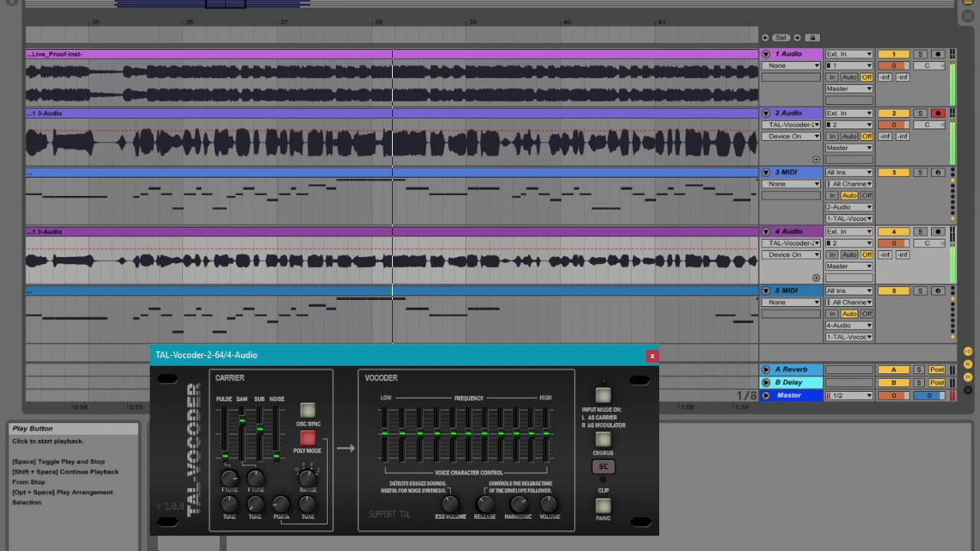This screenshot has width=980, height=551.
Task: Toggle the I-O section show/hide button
Action: tap(969, 351)
